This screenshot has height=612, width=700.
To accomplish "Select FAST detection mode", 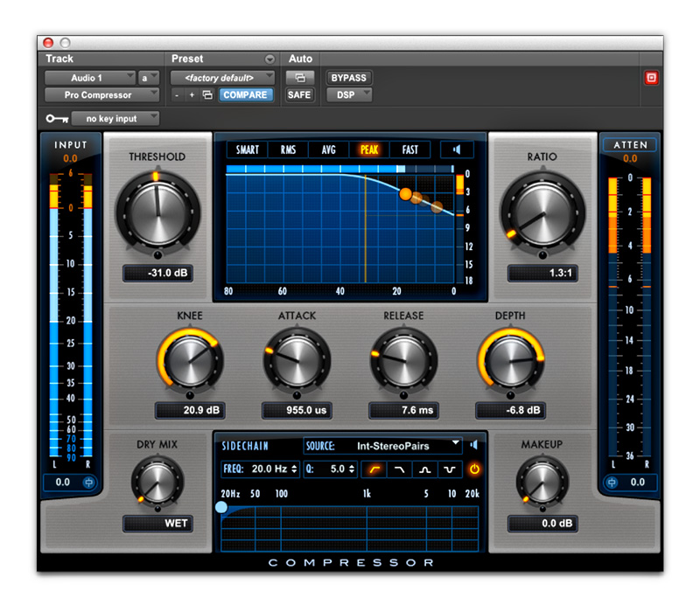I will coord(409,150).
